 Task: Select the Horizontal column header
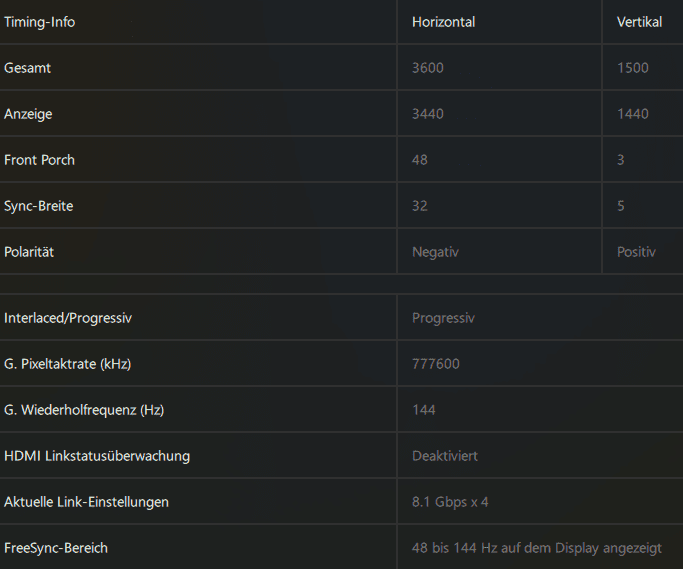(x=443, y=22)
